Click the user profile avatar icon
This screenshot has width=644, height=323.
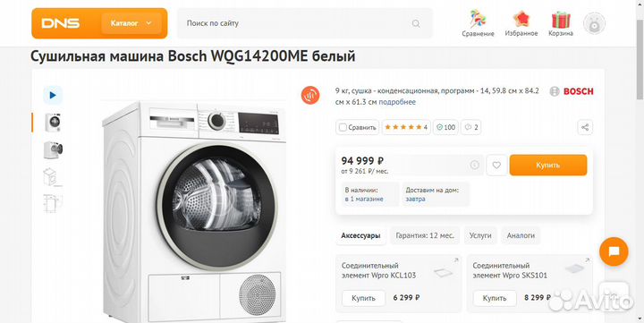point(594,23)
